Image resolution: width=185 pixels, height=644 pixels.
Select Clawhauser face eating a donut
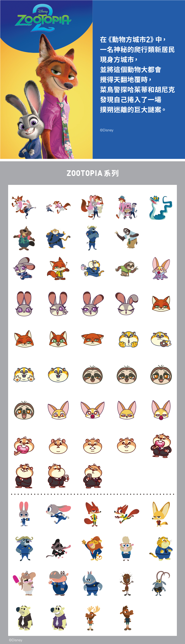(161, 339)
